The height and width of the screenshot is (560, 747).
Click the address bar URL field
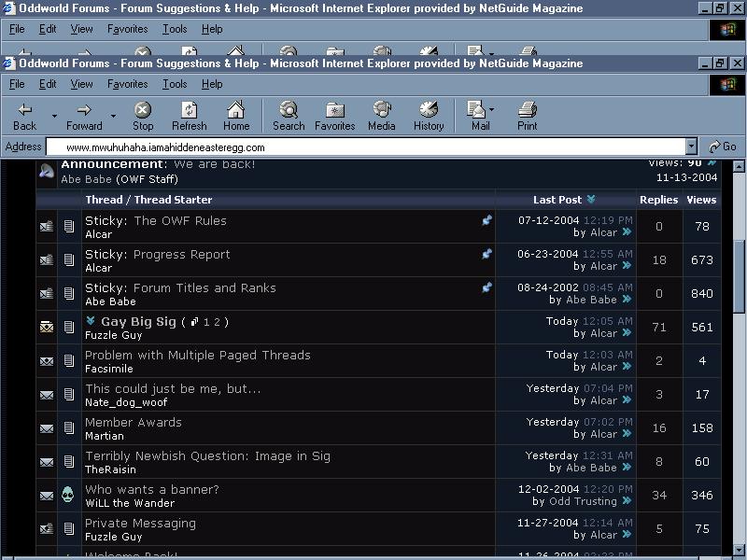tap(364, 147)
